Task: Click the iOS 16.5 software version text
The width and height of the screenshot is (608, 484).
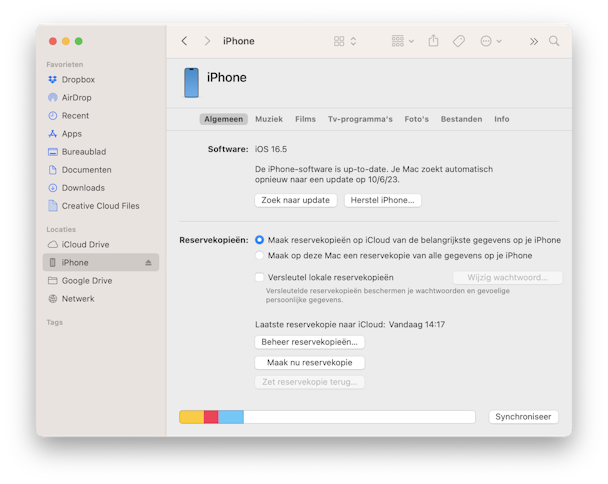Action: pyautogui.click(x=271, y=149)
